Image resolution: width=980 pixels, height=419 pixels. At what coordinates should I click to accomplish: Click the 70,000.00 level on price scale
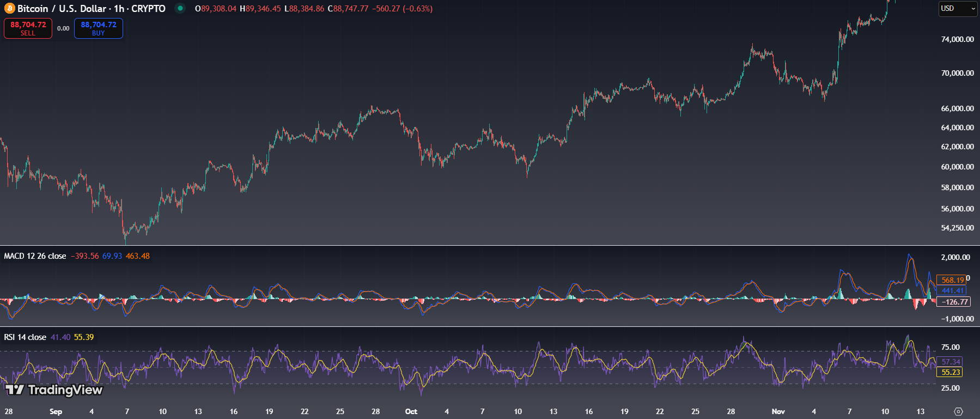[x=957, y=73]
